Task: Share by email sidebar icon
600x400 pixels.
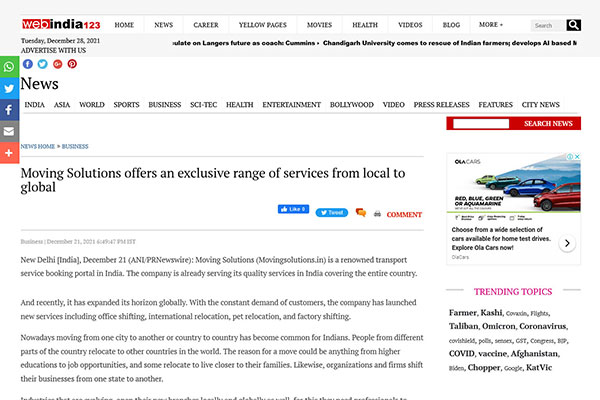Action: click(x=9, y=131)
